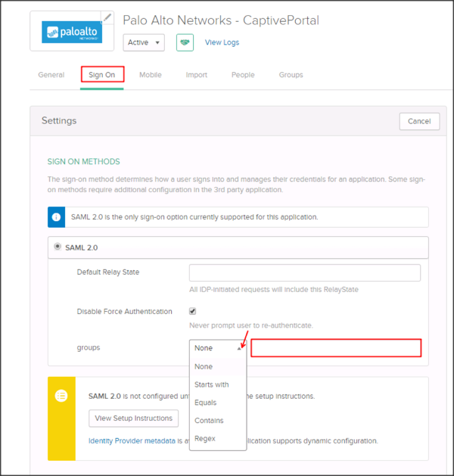Click the Default Relay State field
This screenshot has width=454, height=476.
point(304,272)
